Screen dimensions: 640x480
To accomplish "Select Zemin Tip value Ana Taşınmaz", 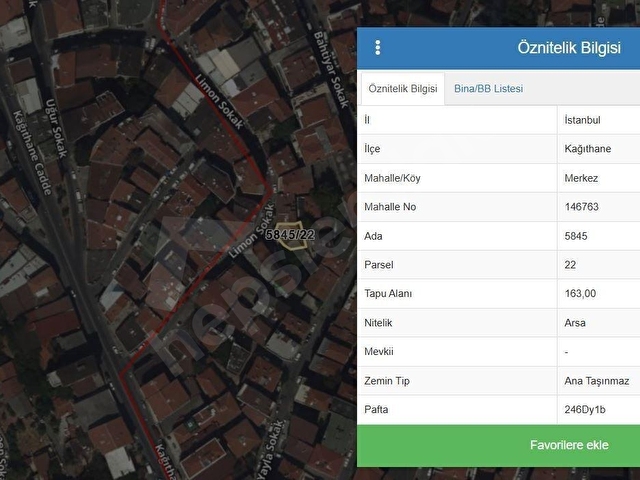I will click(597, 381).
